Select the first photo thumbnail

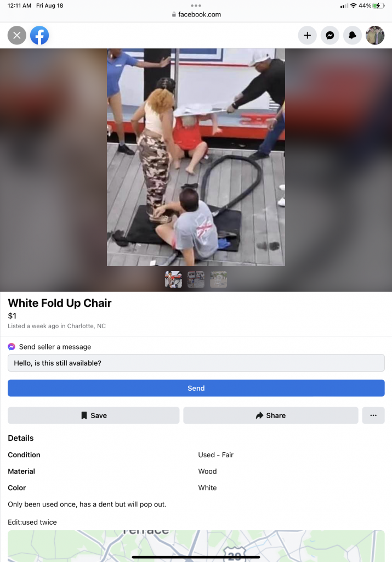[x=174, y=279]
